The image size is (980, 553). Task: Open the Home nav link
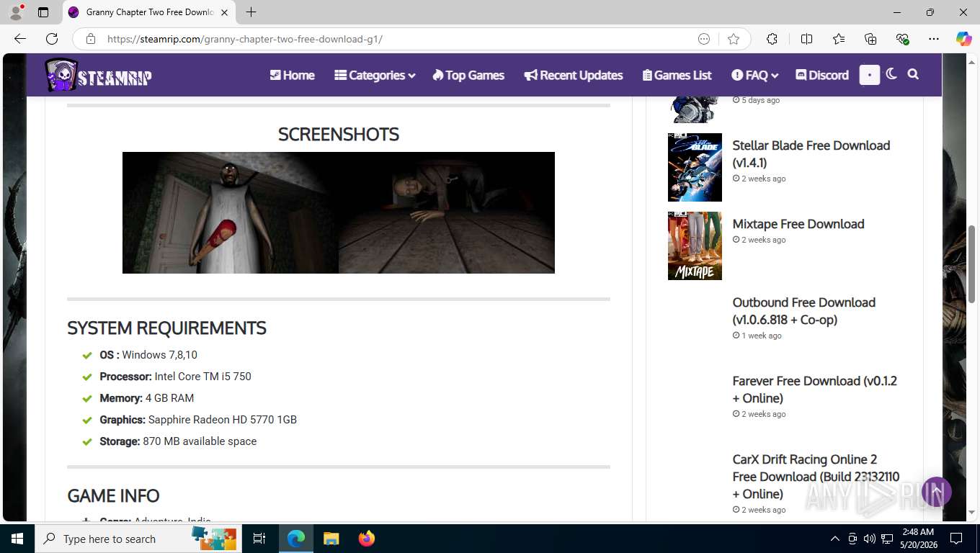pyautogui.click(x=292, y=75)
